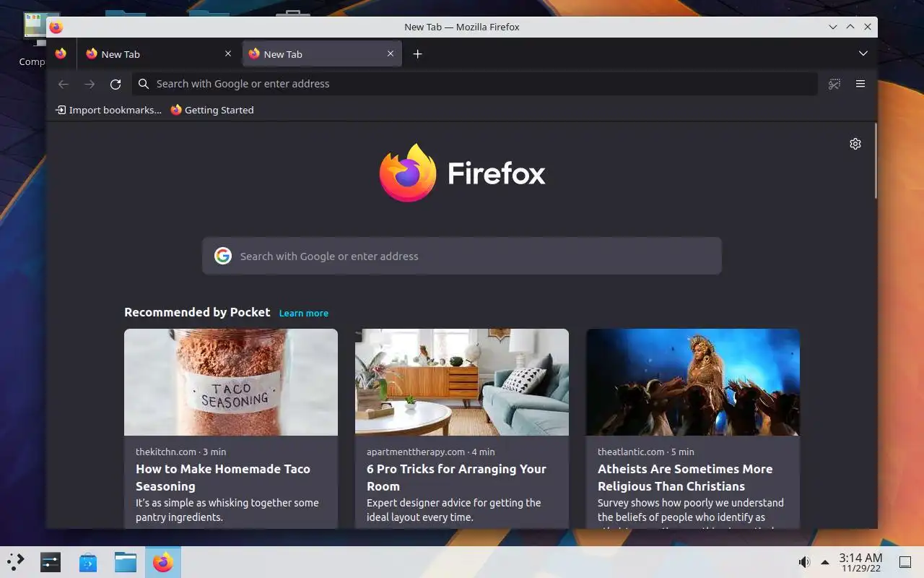Select the active second New Tab
The height and width of the screenshot is (578, 924).
322,54
